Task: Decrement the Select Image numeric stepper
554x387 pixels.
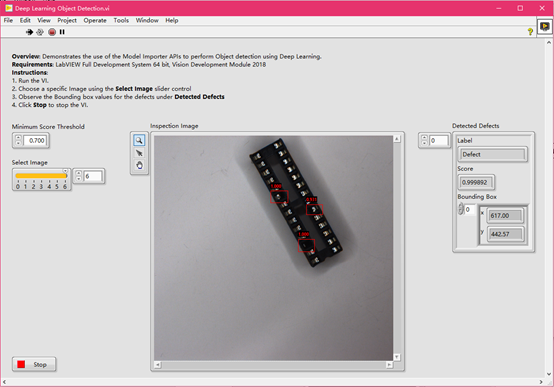Action: pyautogui.click(x=79, y=179)
